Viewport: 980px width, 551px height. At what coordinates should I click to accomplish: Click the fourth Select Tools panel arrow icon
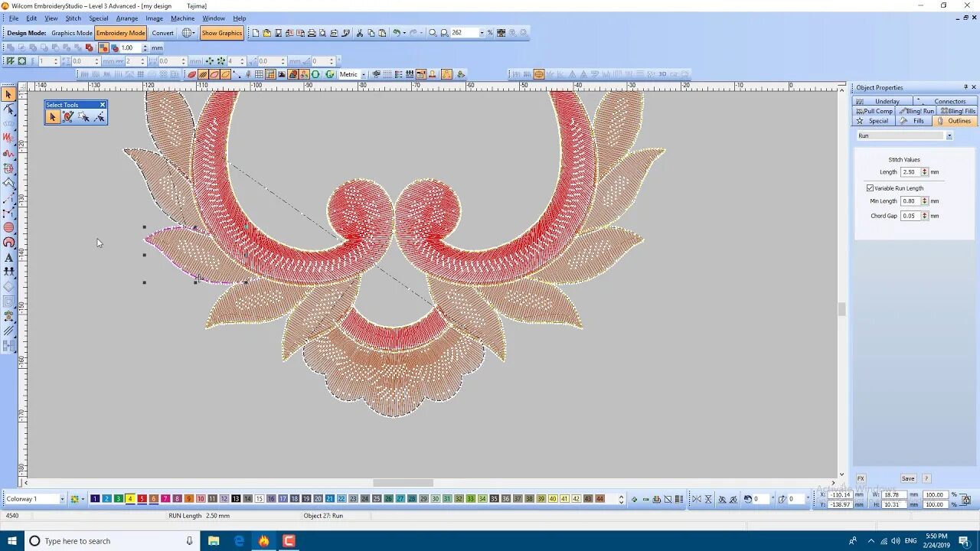[99, 117]
